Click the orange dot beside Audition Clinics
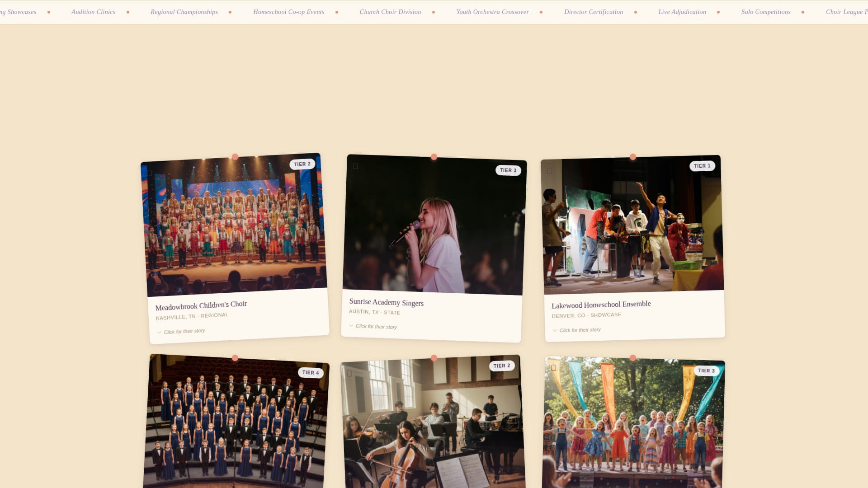Image resolution: width=868 pixels, height=488 pixels. (128, 13)
